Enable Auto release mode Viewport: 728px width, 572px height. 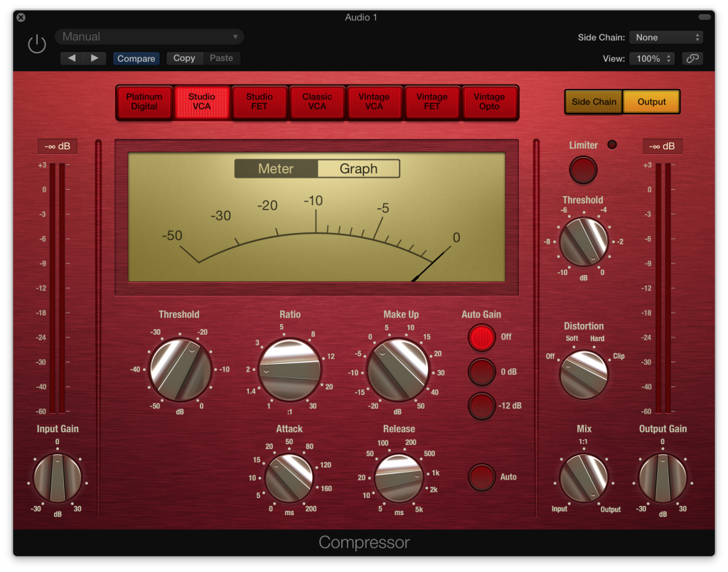481,477
